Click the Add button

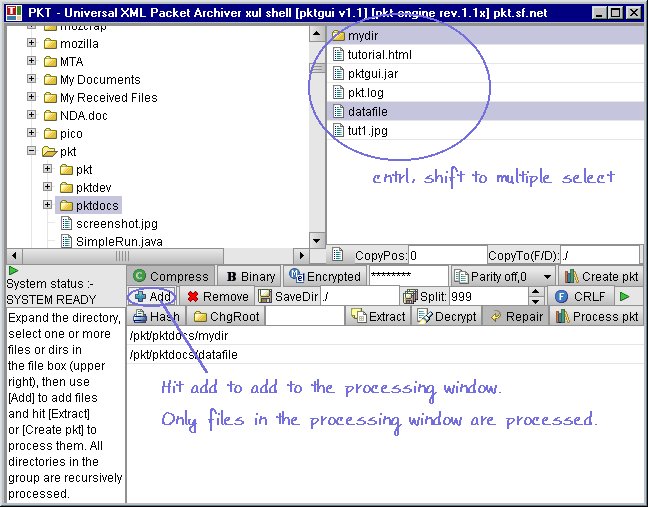click(151, 297)
